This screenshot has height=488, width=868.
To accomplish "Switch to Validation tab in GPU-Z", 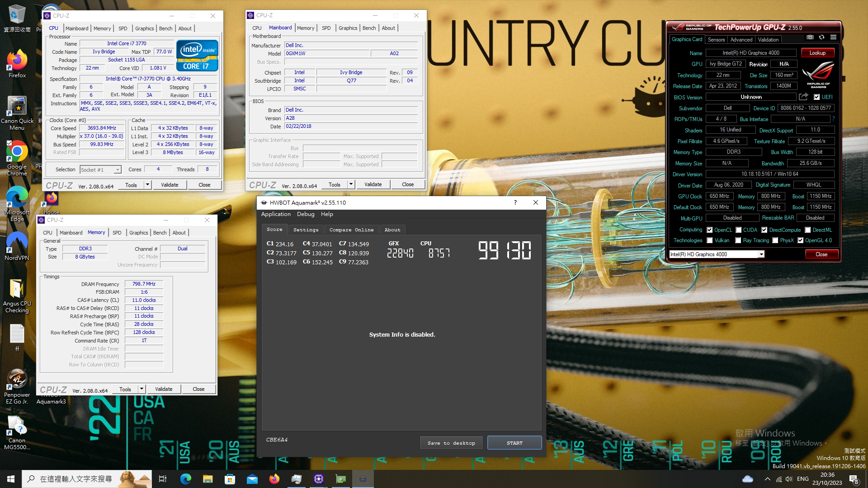I will (768, 40).
